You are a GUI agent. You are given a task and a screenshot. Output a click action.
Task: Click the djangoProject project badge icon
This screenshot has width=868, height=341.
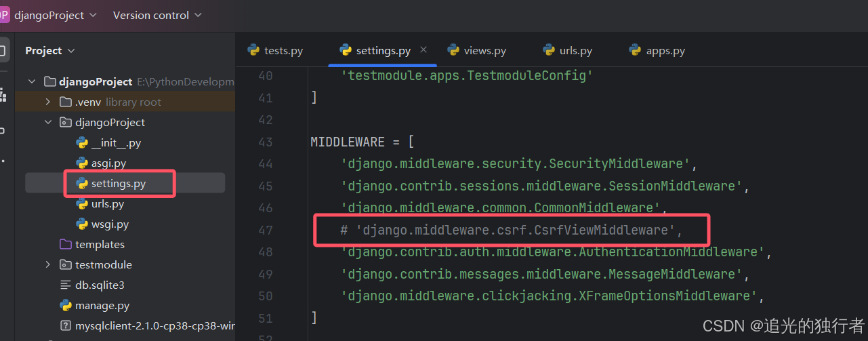click(x=5, y=15)
